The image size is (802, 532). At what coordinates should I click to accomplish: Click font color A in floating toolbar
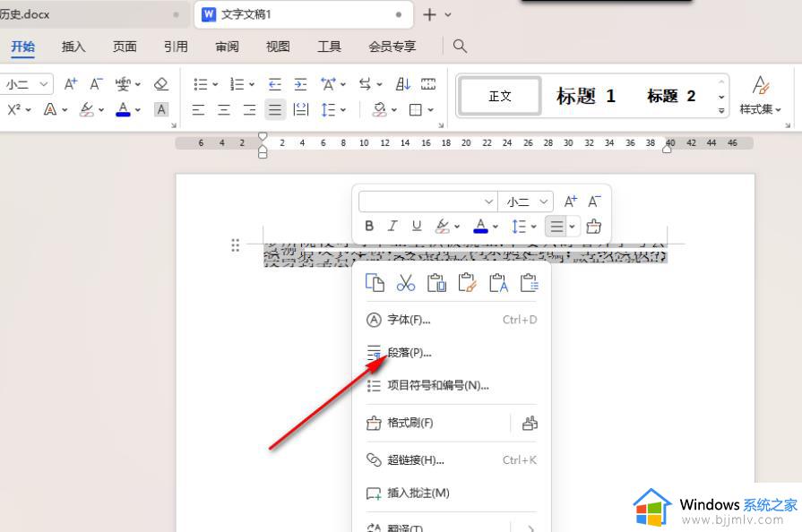click(x=481, y=226)
